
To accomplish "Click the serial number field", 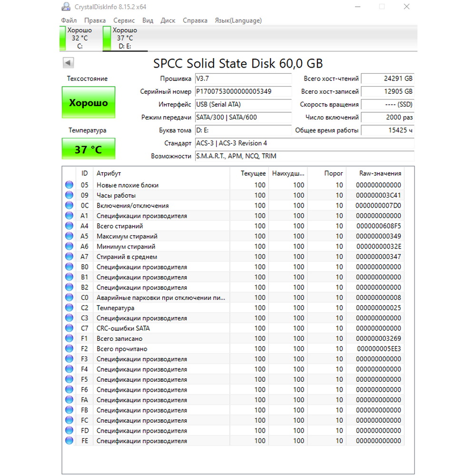I will coord(243,91).
